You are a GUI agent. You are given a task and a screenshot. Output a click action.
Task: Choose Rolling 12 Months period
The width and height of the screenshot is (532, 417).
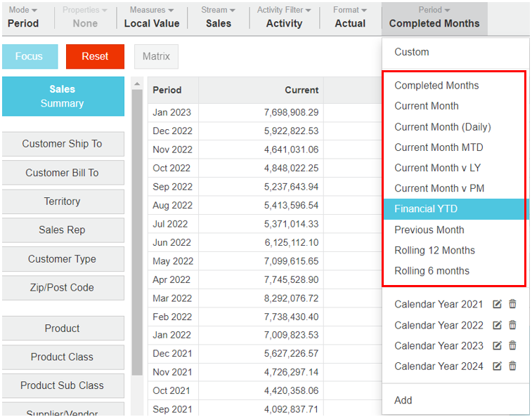tap(434, 251)
